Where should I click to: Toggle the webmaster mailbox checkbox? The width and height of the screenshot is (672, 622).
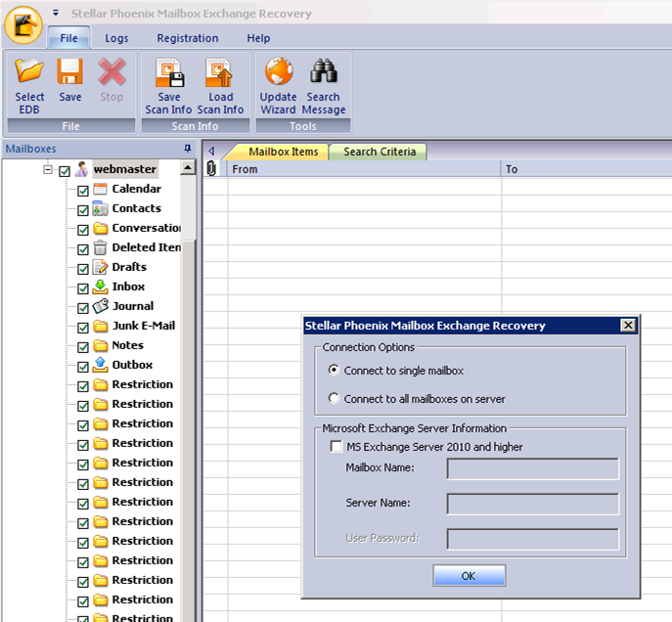point(65,171)
